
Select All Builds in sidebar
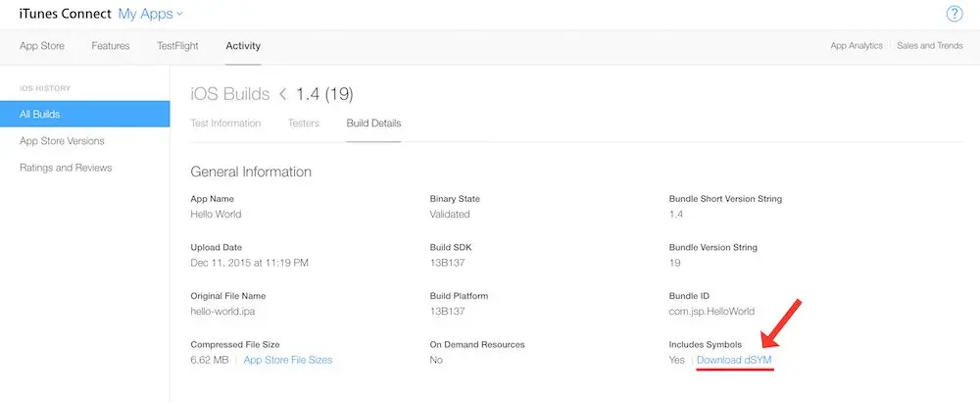85,114
